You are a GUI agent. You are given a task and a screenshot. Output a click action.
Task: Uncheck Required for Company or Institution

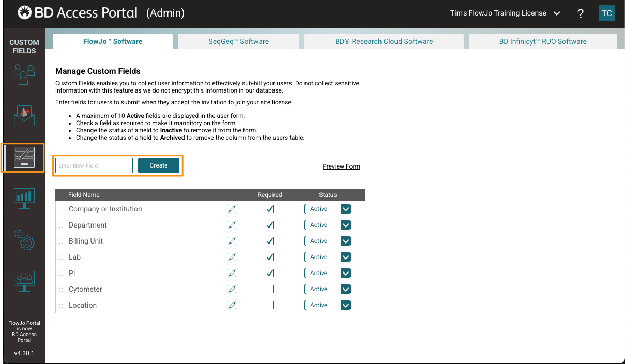[x=270, y=209]
